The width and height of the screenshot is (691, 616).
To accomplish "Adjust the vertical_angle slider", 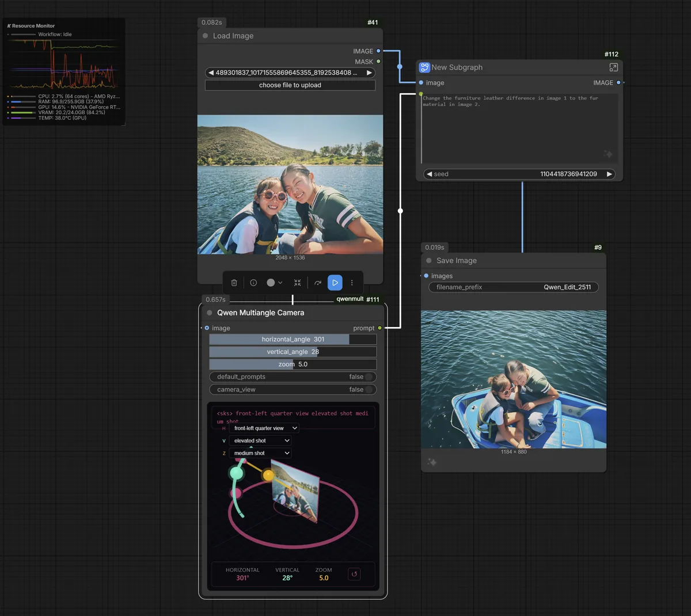I will pos(293,352).
